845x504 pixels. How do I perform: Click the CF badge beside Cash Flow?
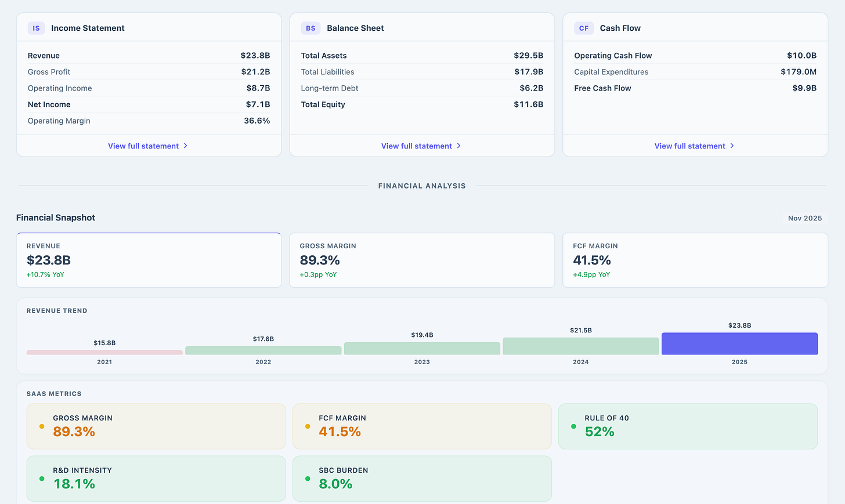click(584, 28)
